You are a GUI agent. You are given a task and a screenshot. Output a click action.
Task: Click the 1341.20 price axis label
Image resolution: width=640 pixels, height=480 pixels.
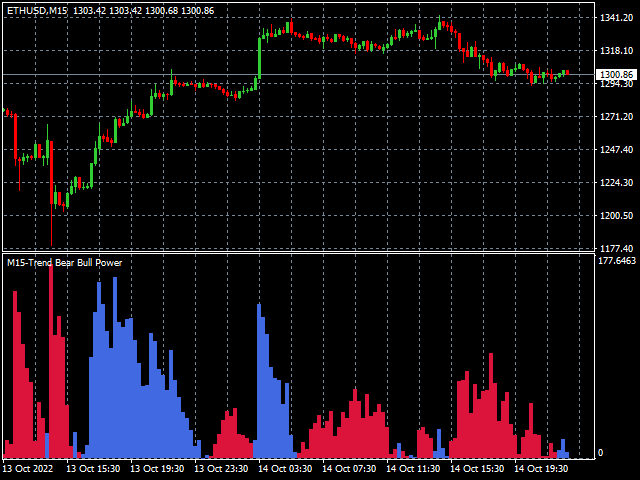click(x=615, y=18)
